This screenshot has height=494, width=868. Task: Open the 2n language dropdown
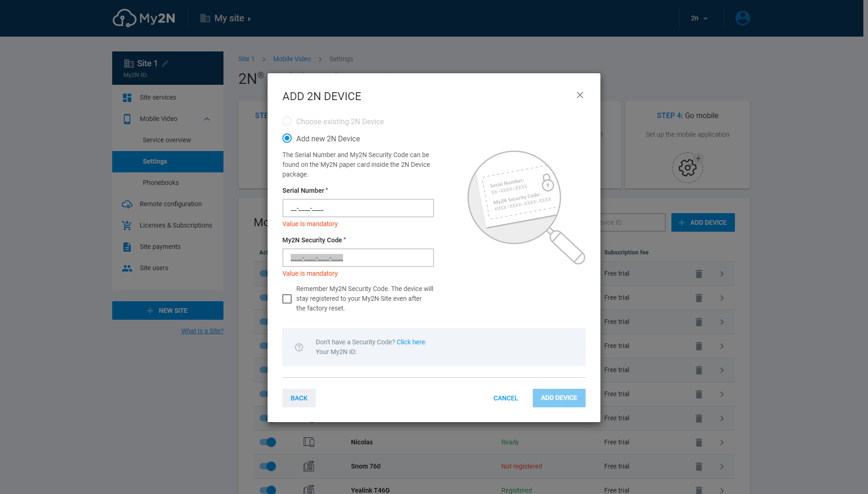pyautogui.click(x=699, y=19)
